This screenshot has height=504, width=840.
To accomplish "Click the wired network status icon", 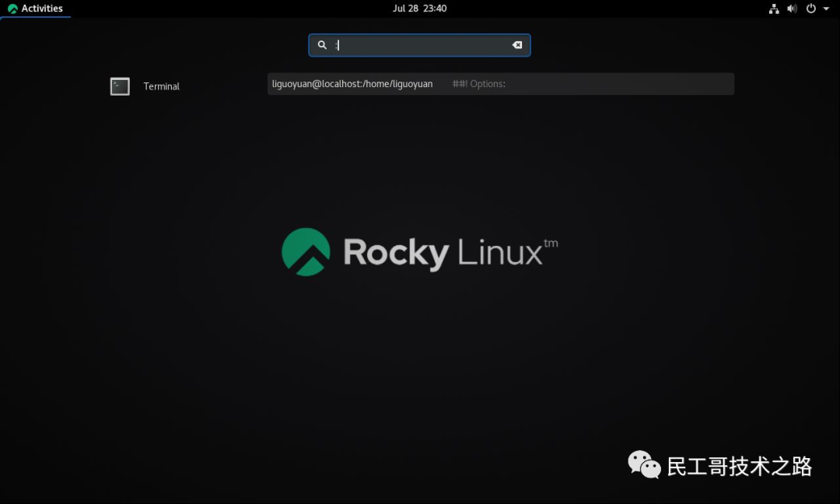I will (774, 9).
